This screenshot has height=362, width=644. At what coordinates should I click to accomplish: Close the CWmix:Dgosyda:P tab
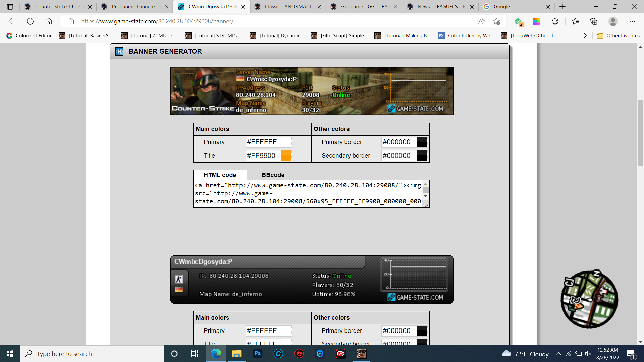click(x=243, y=7)
